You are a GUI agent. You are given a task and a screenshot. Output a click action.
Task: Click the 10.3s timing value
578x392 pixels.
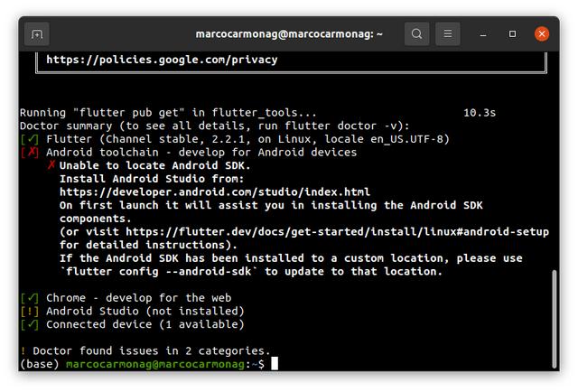[480, 113]
